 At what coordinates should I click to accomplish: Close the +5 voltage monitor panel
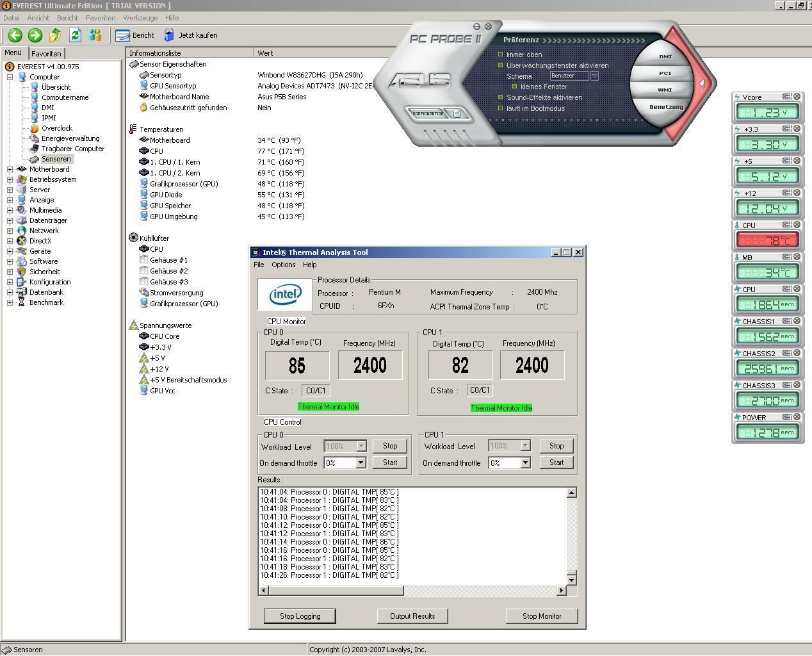point(797,161)
